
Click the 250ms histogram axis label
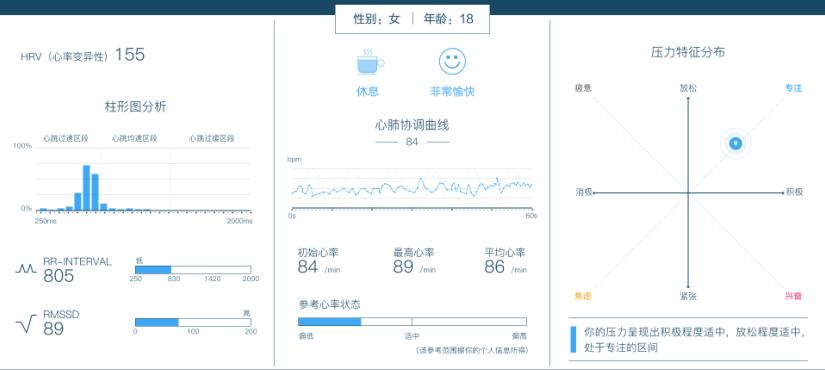pos(46,221)
